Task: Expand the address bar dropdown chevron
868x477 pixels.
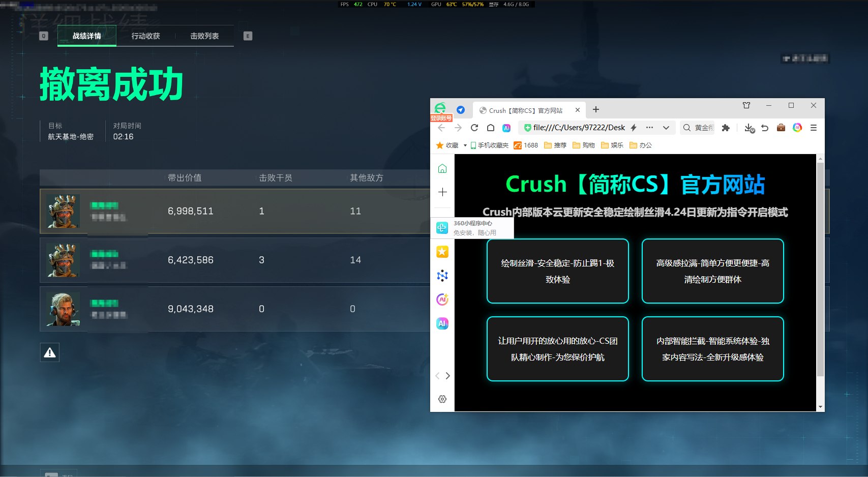Action: click(x=666, y=128)
